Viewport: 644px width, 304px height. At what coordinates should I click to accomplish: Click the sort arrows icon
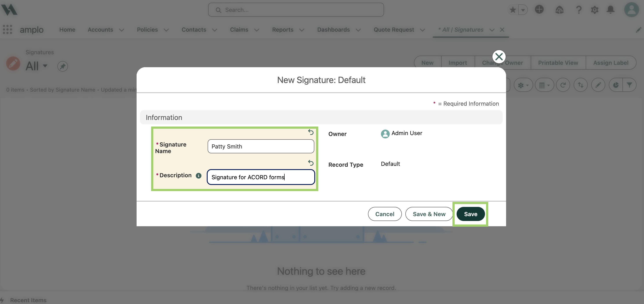tap(580, 85)
